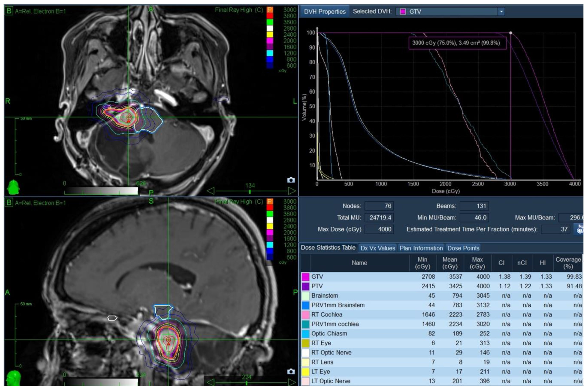
Task: Click the GTV color swatch in dose table
Action: pyautogui.click(x=305, y=277)
